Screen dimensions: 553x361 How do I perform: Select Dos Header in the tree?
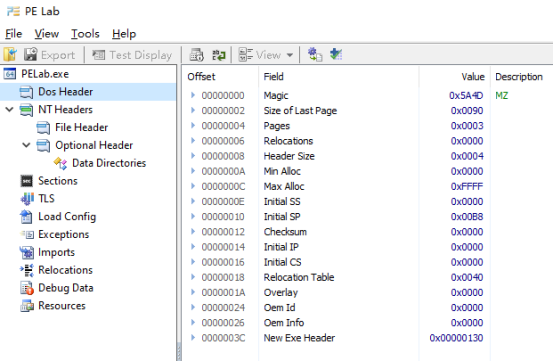tap(65, 92)
